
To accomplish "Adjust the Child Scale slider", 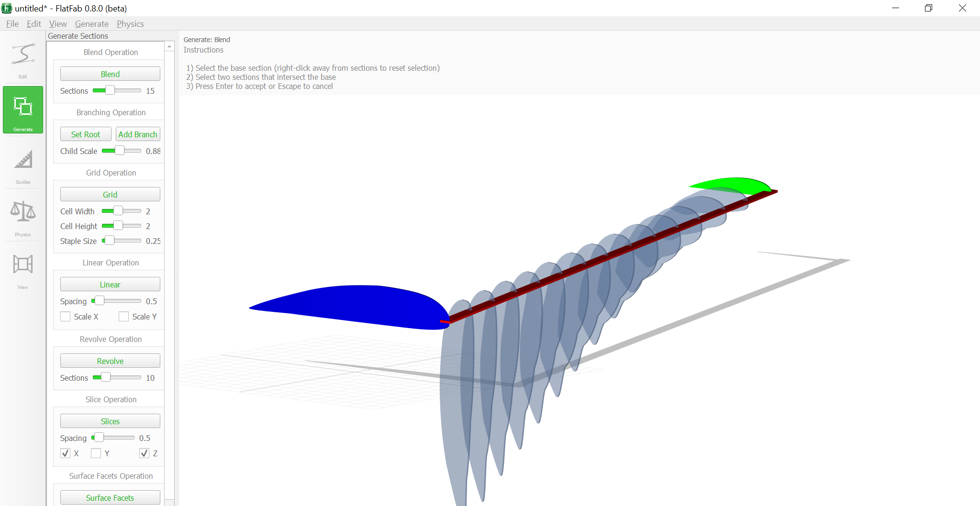I will [120, 151].
